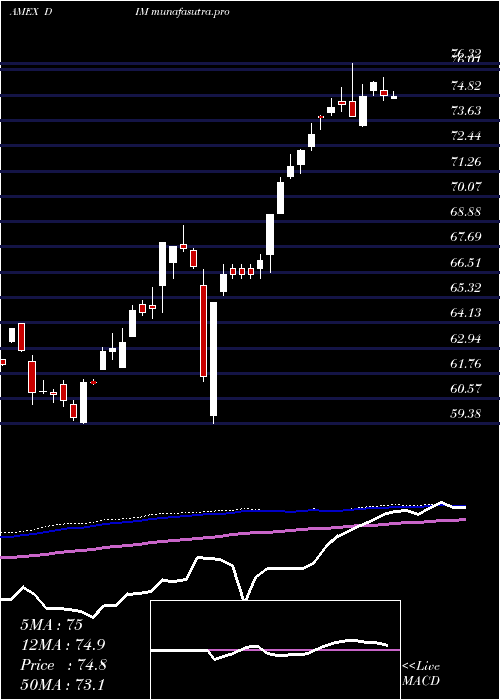Click the 67.69 price axis label

click(x=467, y=237)
